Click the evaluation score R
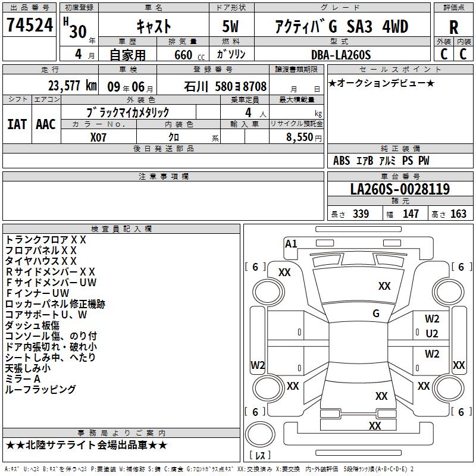Viewport: 476px width, 476px height. pos(453,27)
